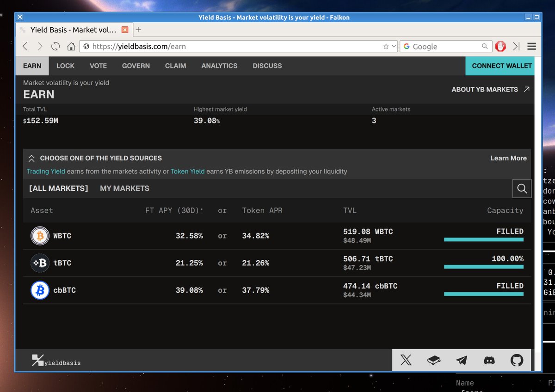Image resolution: width=555 pixels, height=392 pixels.
Task: Open the docs graduation-cap footer icon
Action: tap(433, 360)
